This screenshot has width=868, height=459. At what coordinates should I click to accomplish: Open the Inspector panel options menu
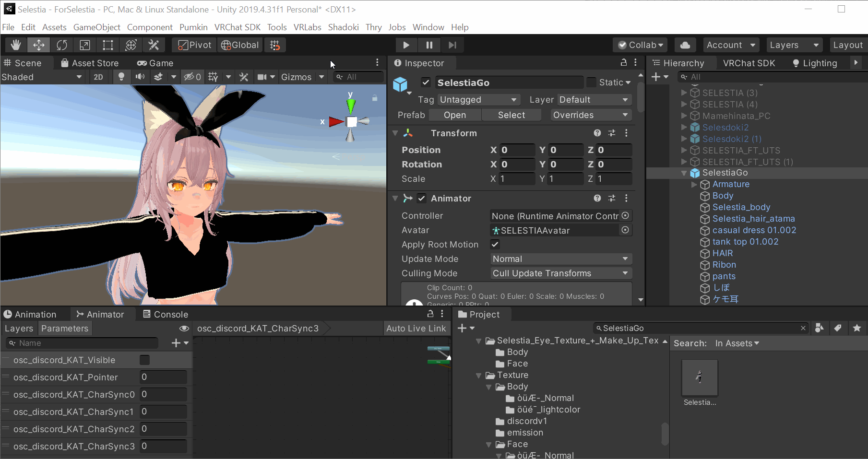pyautogui.click(x=636, y=63)
